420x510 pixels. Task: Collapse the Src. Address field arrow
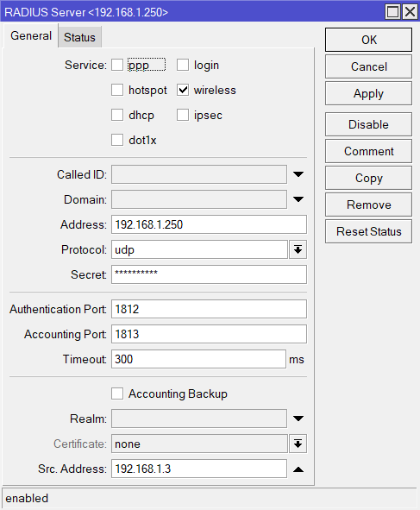[x=298, y=469]
